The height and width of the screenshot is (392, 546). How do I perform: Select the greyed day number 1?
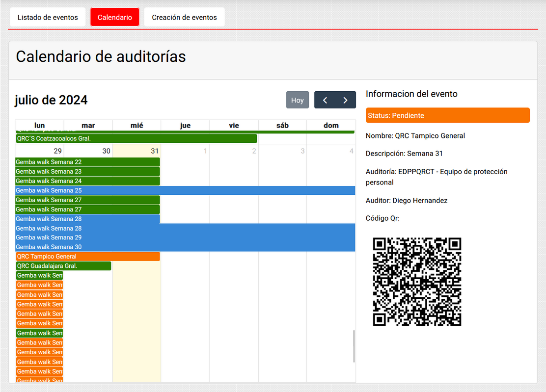[205, 151]
